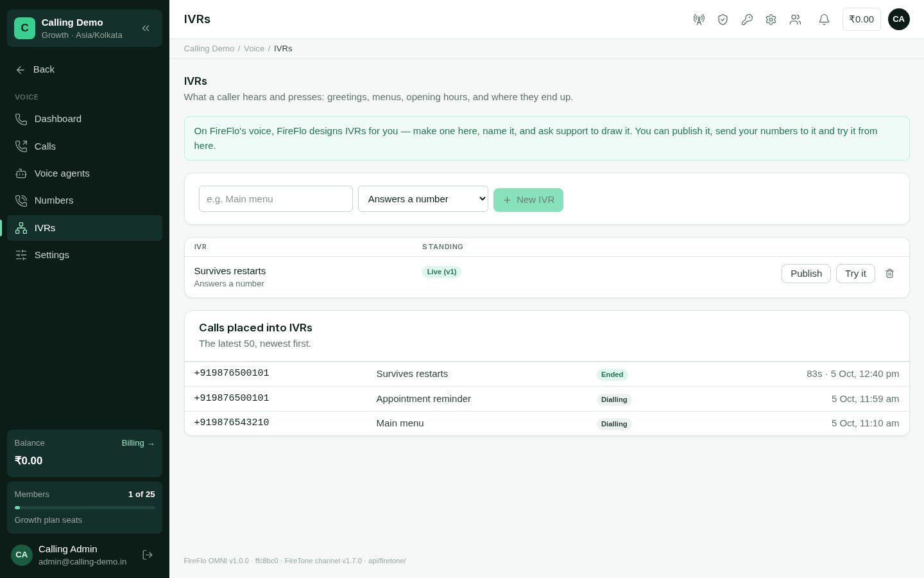Open the gear settings icon in header
This screenshot has height=578, width=924.
pyautogui.click(x=771, y=19)
